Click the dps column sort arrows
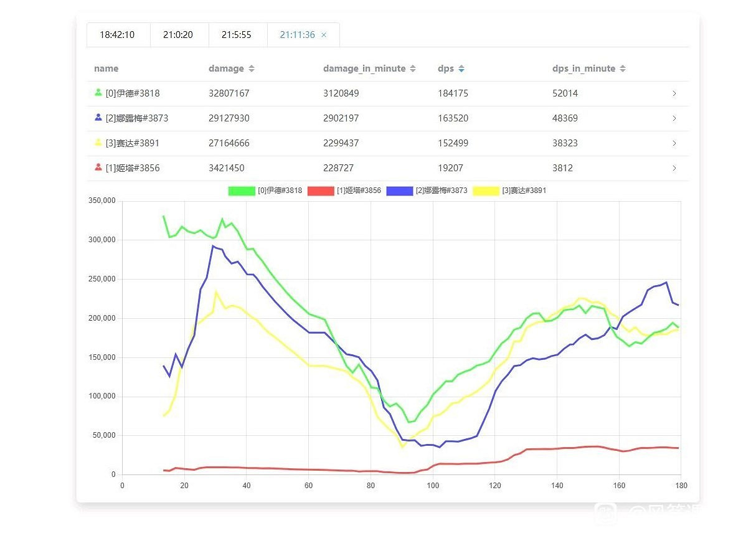This screenshot has width=756, height=533. click(460, 68)
